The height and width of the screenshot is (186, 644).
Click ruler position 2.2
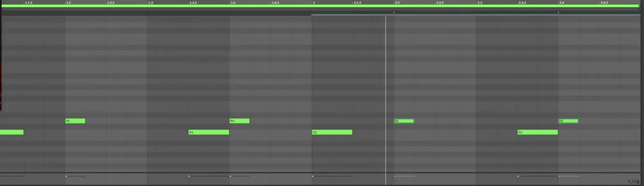click(x=397, y=3)
